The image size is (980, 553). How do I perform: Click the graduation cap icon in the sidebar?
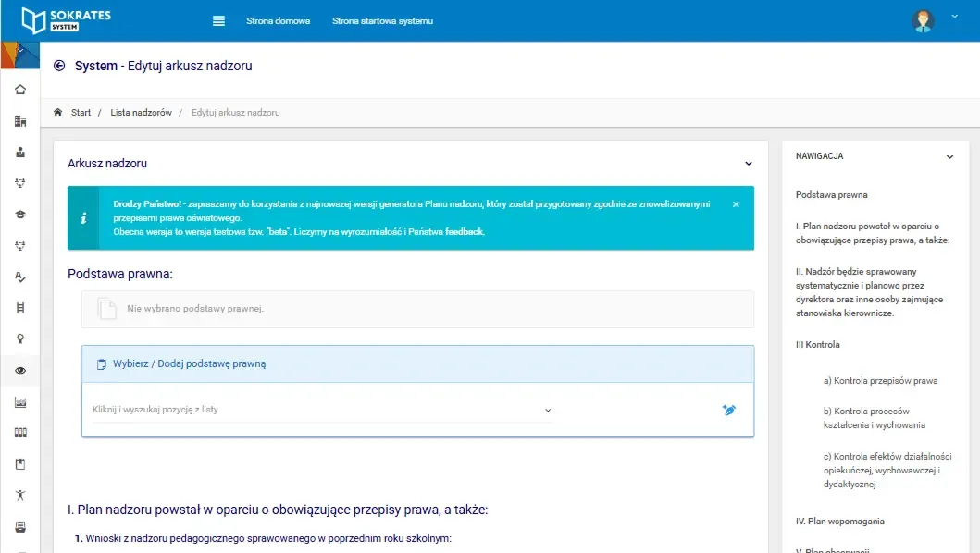point(20,214)
